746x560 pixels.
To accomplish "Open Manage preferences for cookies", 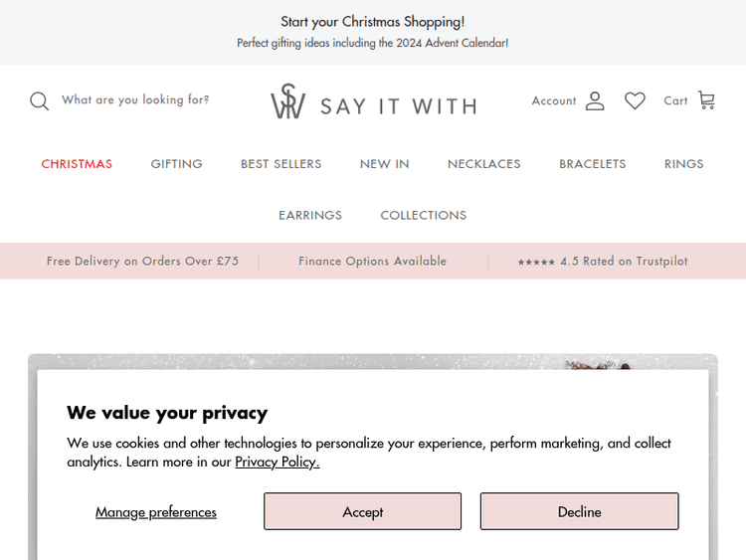I will [156, 512].
